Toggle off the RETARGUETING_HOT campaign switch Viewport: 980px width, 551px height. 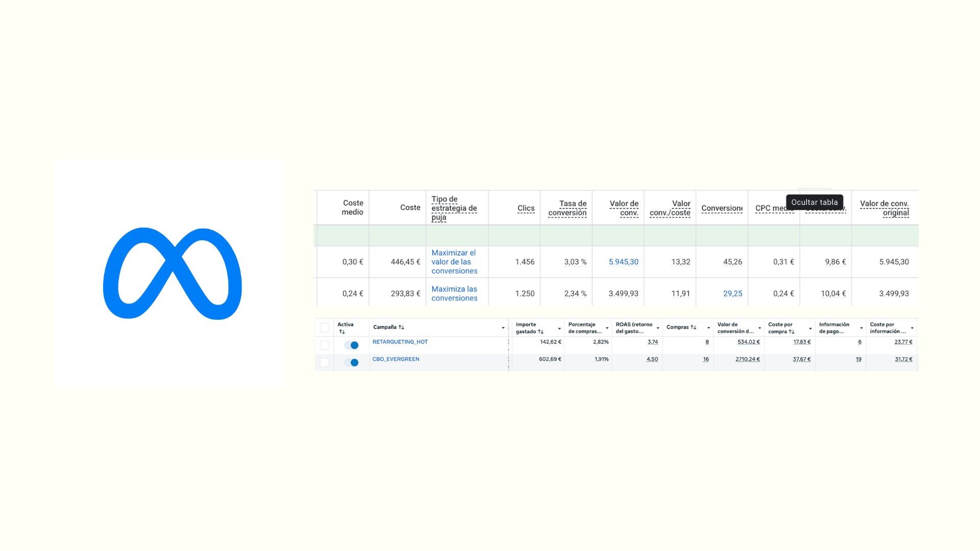tap(351, 345)
